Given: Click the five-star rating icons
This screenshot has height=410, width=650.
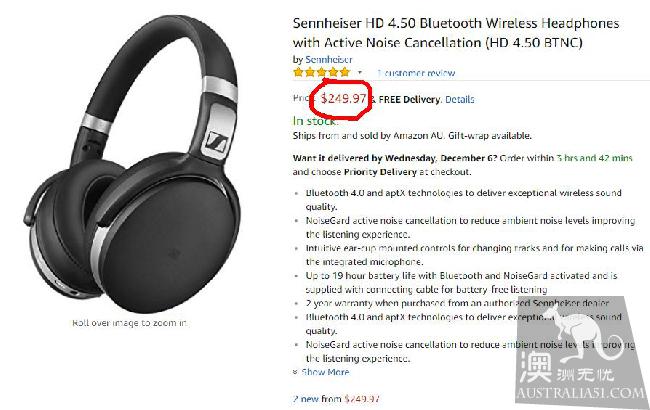Looking at the screenshot, I should pos(322,73).
